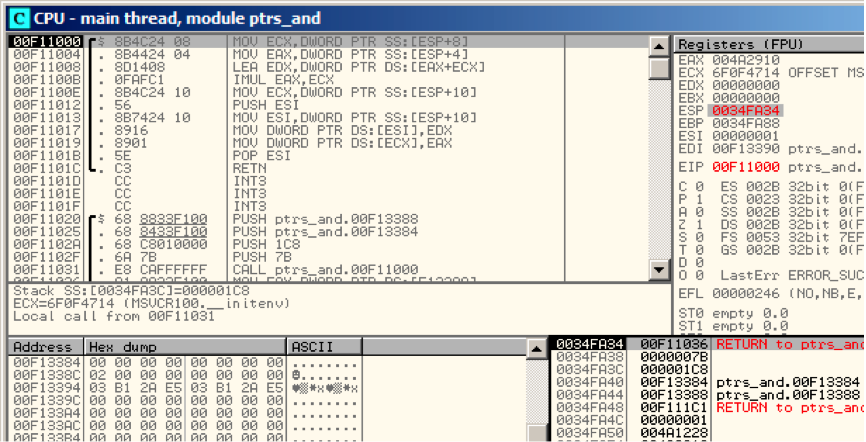Select the highlighted address 00F11000 in disassembly
The width and height of the screenshot is (866, 442).
click(x=36, y=42)
